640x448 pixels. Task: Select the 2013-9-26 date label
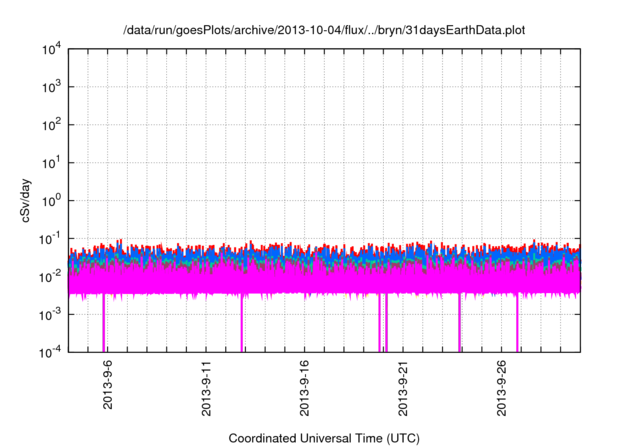501,388
